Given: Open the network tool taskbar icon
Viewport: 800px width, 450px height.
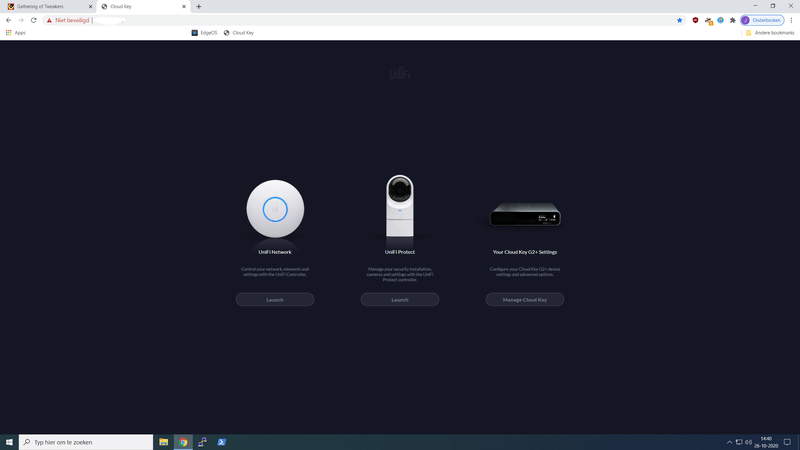Looking at the screenshot, I should coord(202,442).
